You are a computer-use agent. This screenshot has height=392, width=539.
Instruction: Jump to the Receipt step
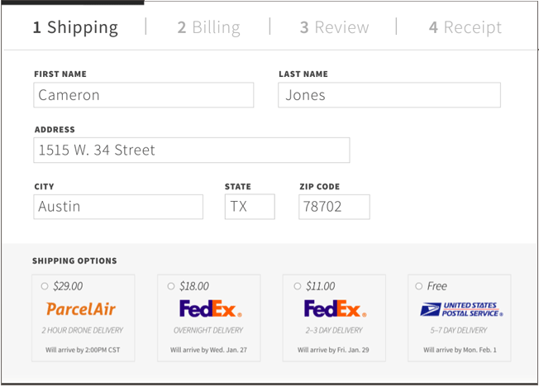pyautogui.click(x=465, y=27)
